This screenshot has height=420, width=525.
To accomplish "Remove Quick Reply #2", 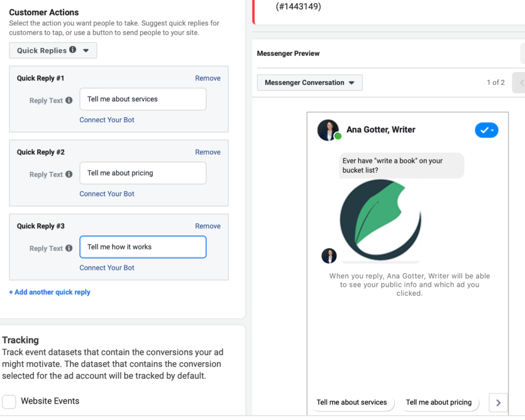I will (208, 152).
